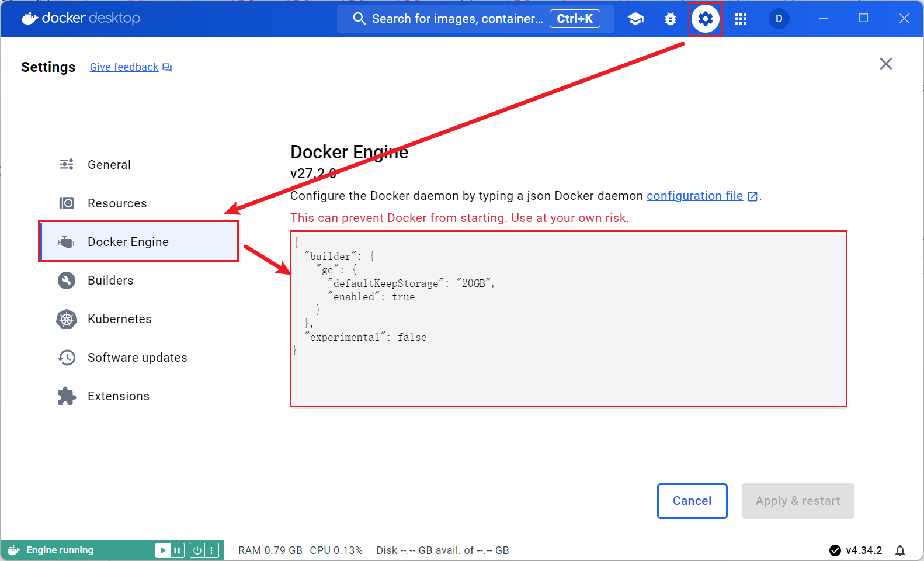
Task: Click the Kubernetes wheel icon
Action: pos(67,319)
